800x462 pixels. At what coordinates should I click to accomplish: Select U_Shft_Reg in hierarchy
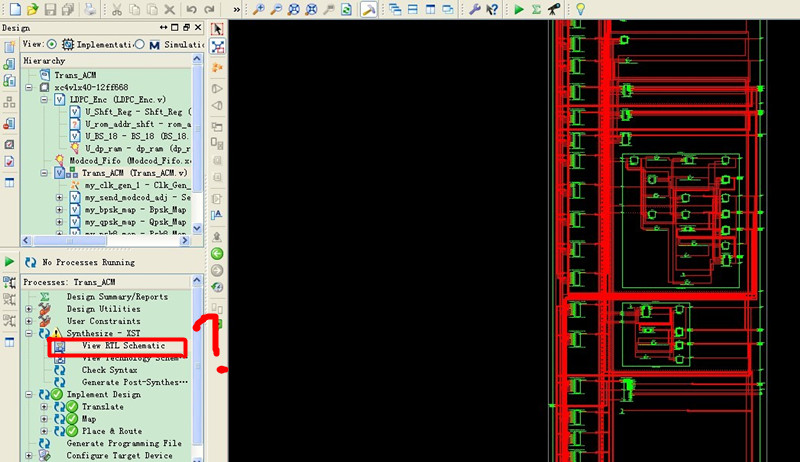138,112
